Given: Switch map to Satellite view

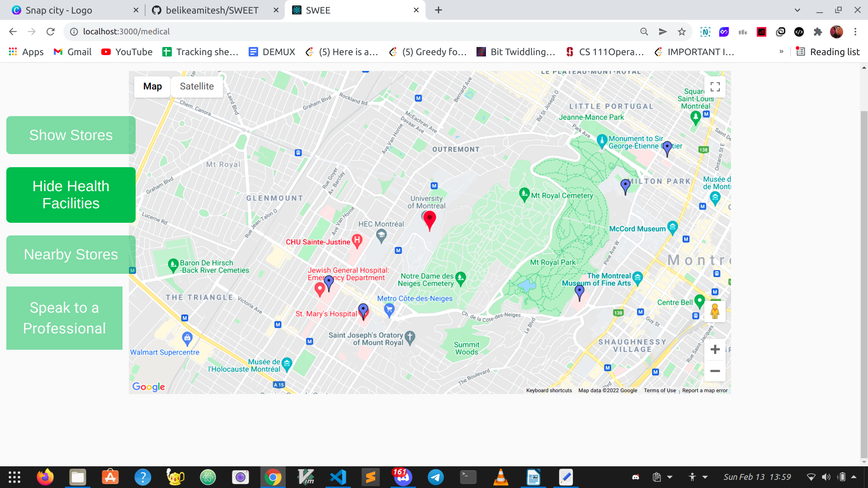Looking at the screenshot, I should 197,86.
